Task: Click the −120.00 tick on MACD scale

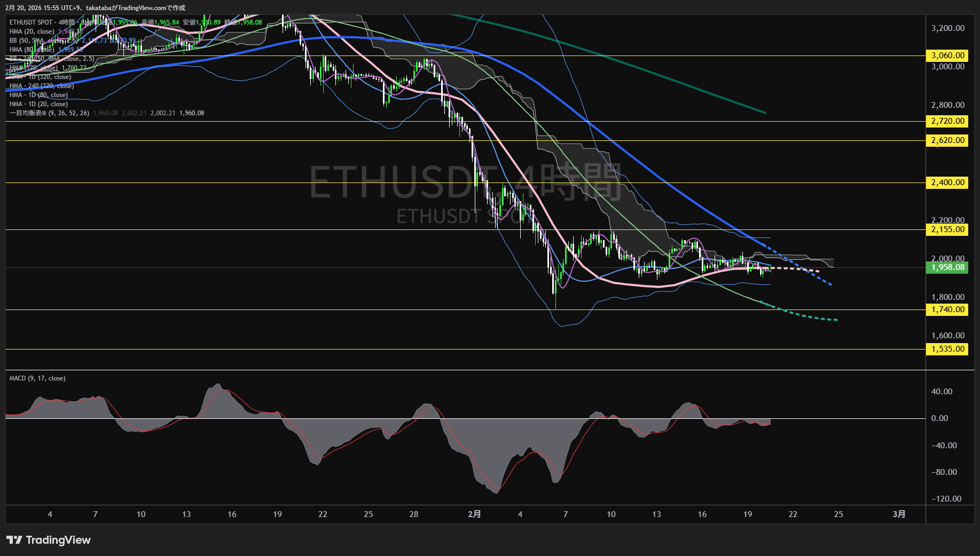Action: pos(946,499)
